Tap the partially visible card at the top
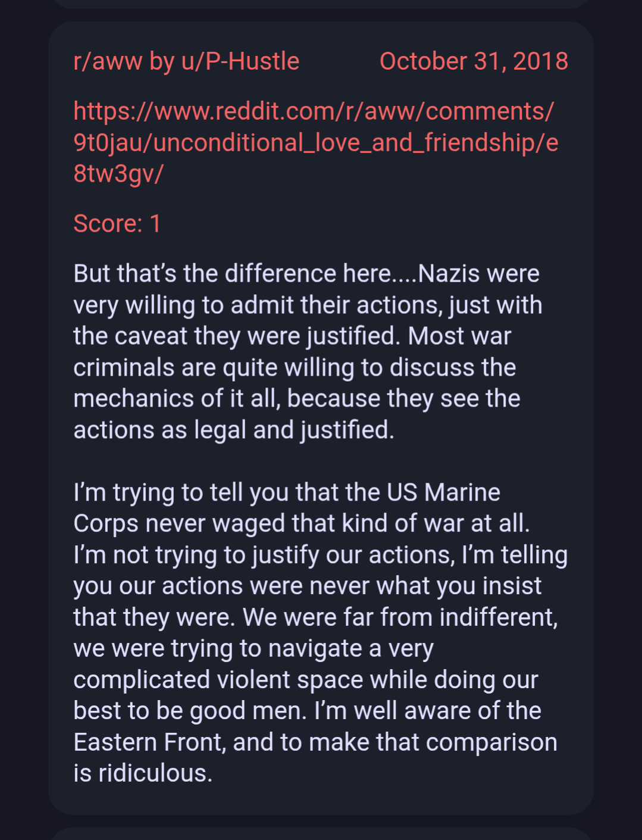Viewport: 642px width, 840px height. [321, 4]
